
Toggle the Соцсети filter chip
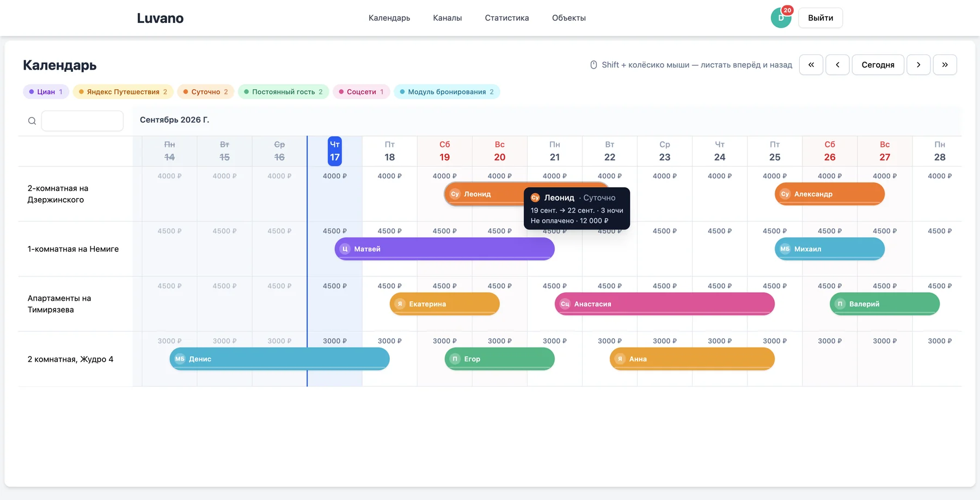coord(361,92)
